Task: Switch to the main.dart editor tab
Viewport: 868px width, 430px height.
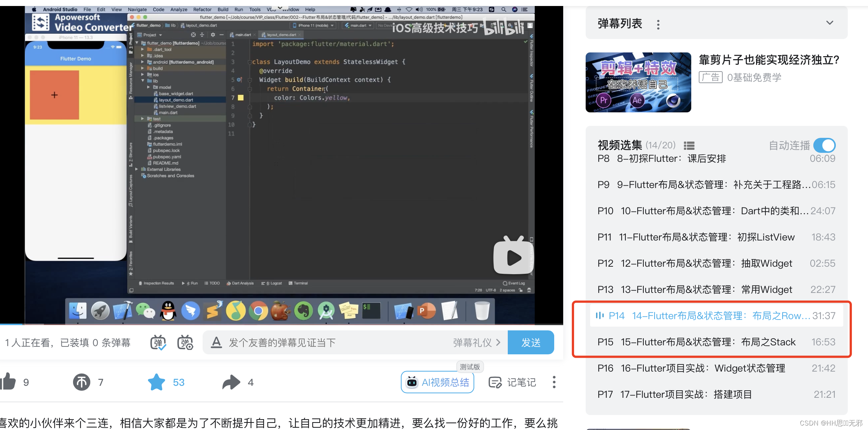Action: 242,35
